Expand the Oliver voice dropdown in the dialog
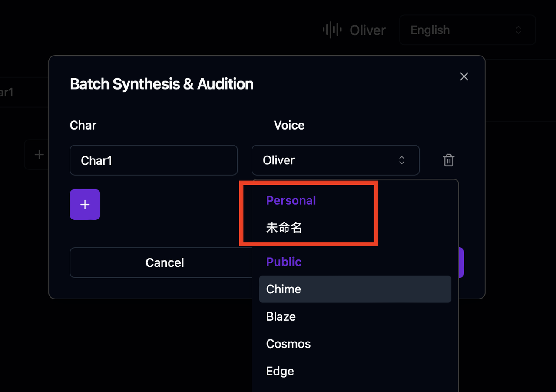Viewport: 556px width, 392px height. coord(335,160)
